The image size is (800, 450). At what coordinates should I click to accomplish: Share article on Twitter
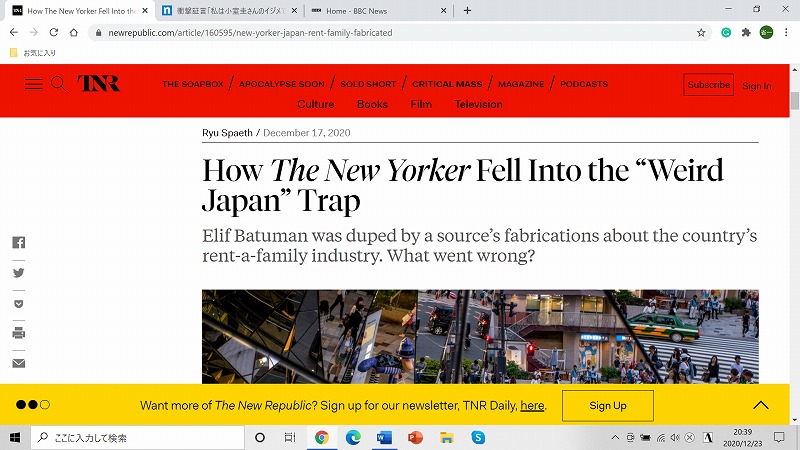[18, 273]
